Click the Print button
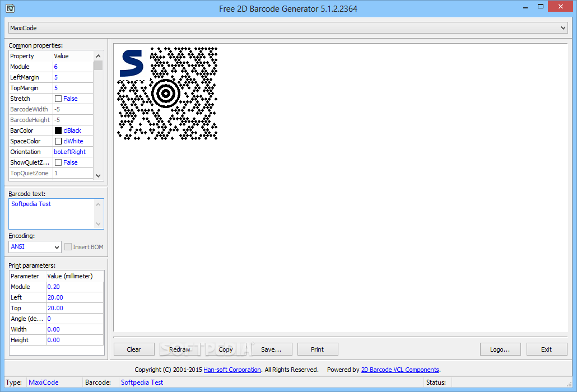The height and width of the screenshot is (392, 577). [318, 349]
